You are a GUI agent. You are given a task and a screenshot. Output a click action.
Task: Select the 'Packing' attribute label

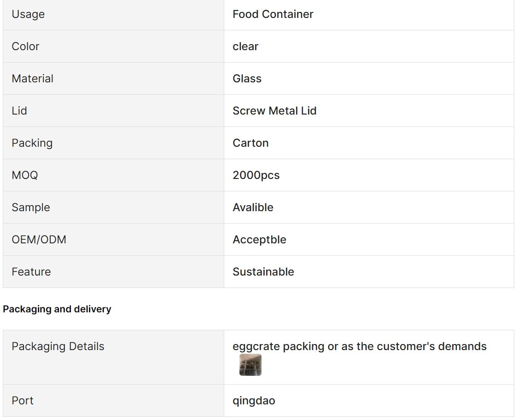[x=32, y=143]
